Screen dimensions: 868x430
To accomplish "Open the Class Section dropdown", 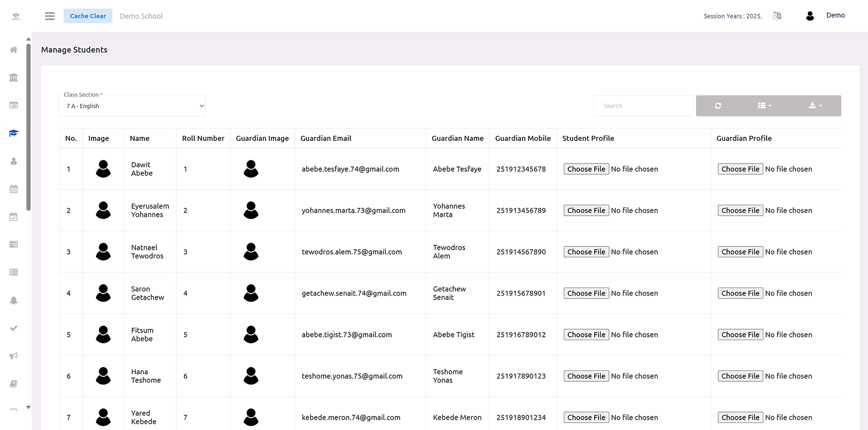I will [x=132, y=106].
